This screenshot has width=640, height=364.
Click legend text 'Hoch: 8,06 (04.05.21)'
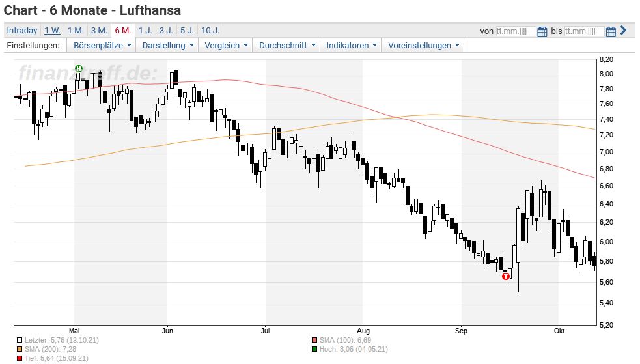point(354,349)
